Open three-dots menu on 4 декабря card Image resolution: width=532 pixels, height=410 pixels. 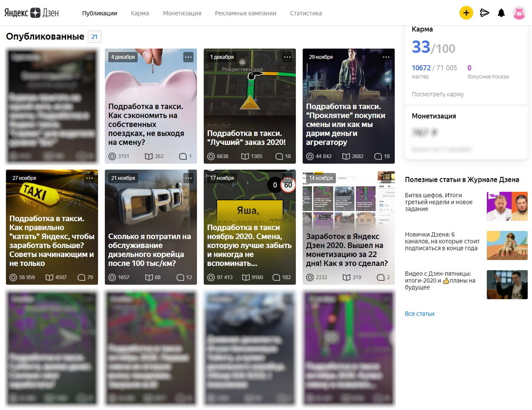tap(188, 57)
